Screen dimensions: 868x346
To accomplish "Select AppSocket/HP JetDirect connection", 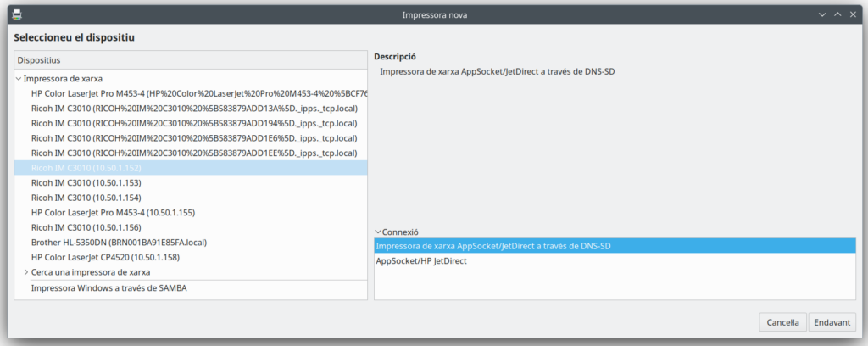I will 421,261.
